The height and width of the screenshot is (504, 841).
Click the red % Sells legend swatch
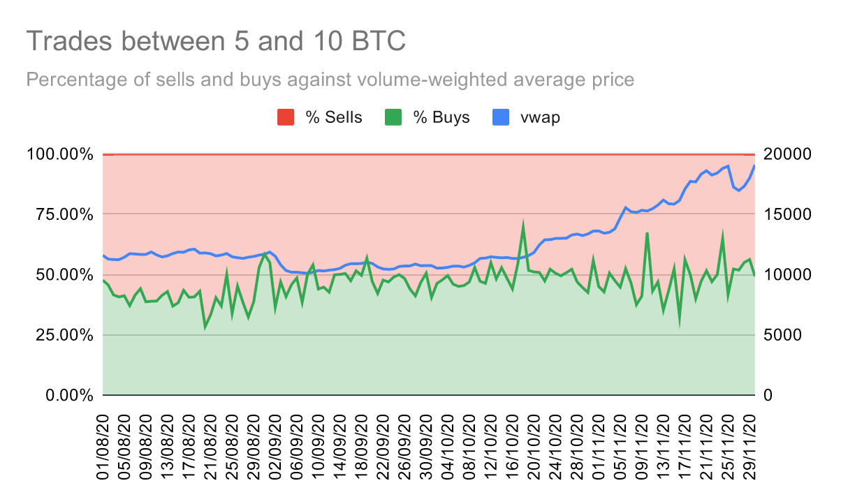tap(287, 117)
